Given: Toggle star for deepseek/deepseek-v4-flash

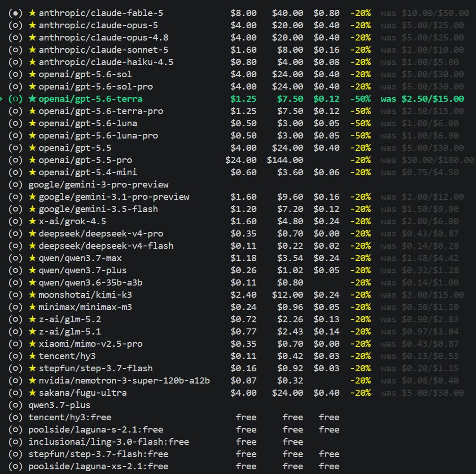Looking at the screenshot, I should pos(32,246).
